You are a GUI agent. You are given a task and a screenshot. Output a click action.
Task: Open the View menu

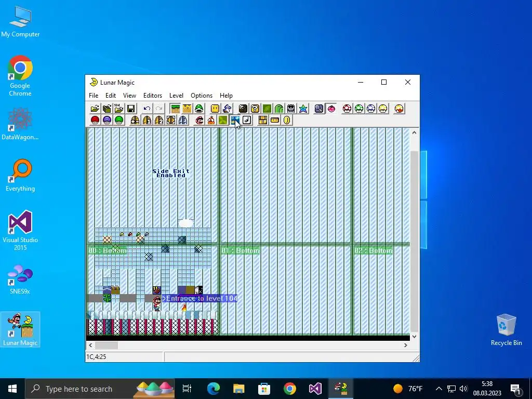click(129, 96)
